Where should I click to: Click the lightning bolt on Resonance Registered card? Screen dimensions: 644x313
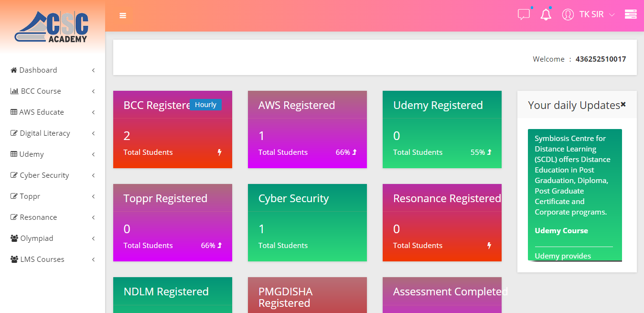[x=489, y=246]
